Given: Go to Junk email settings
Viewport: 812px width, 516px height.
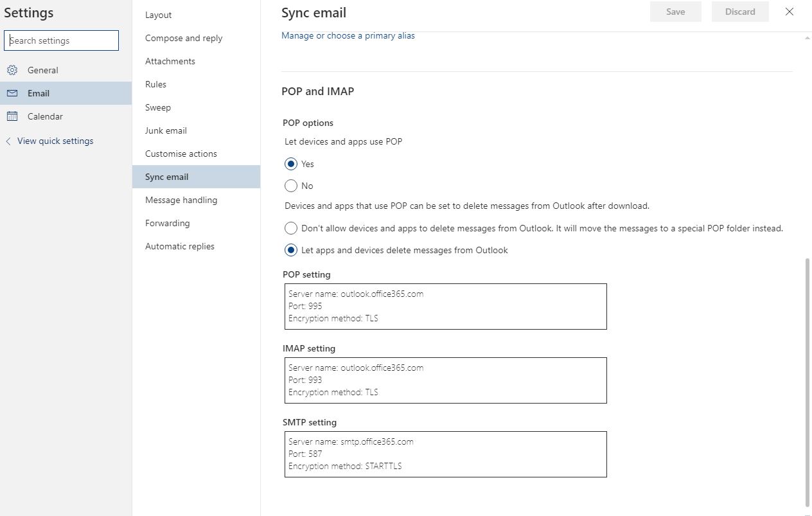Looking at the screenshot, I should point(166,130).
